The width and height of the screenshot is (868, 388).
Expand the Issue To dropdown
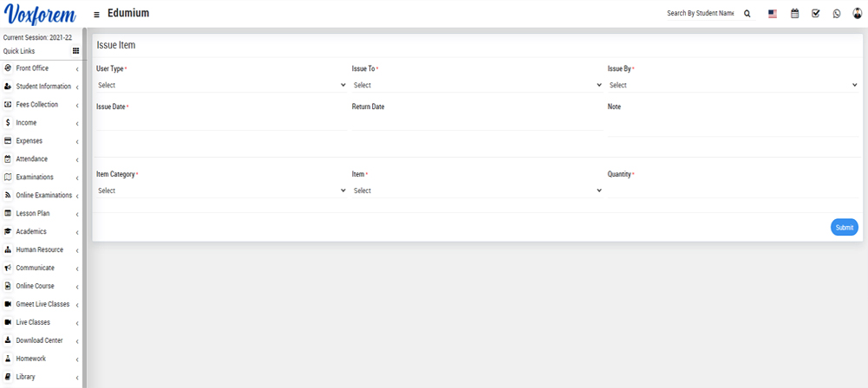coord(477,85)
